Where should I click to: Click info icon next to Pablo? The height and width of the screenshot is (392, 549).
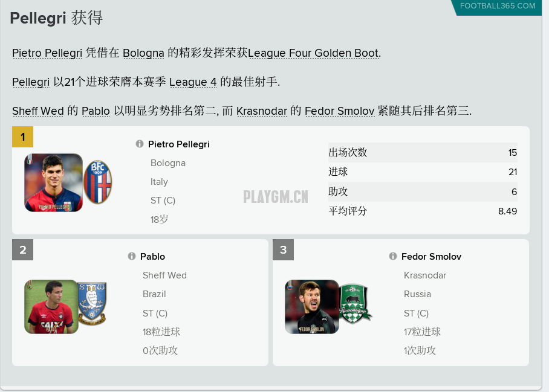(132, 256)
